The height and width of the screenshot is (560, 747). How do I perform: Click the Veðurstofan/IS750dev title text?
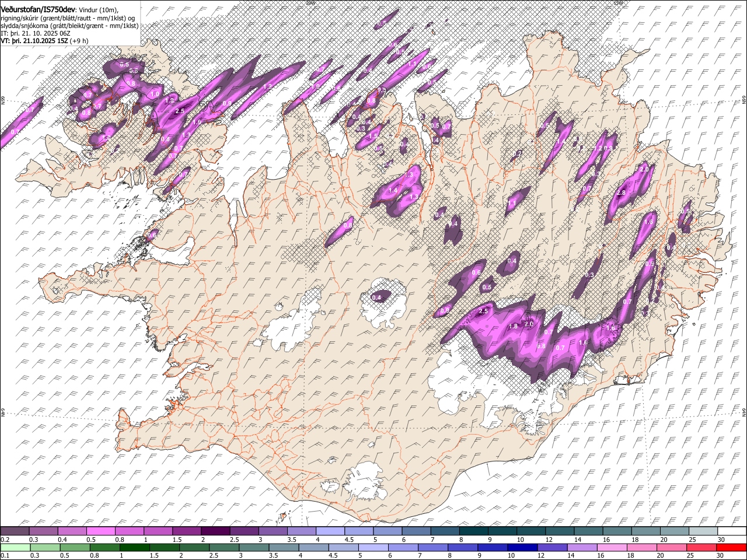[39, 9]
